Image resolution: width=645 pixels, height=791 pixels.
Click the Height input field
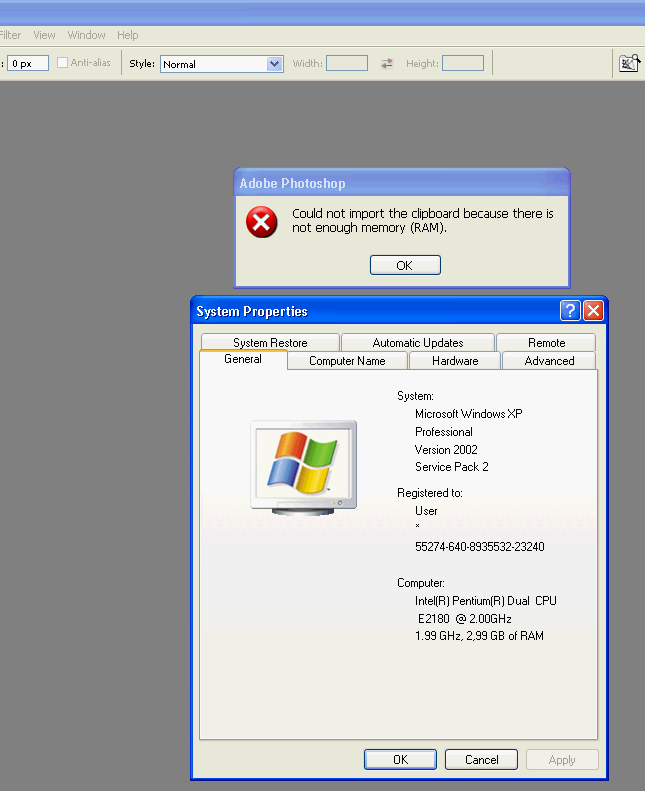pos(463,63)
